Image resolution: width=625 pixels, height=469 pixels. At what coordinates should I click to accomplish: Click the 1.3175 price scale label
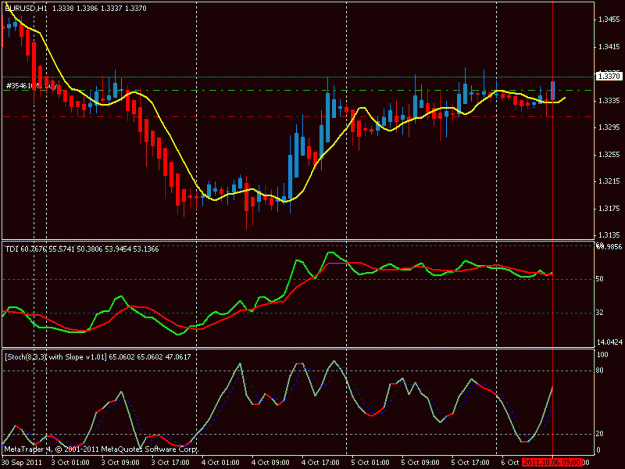pyautogui.click(x=609, y=208)
